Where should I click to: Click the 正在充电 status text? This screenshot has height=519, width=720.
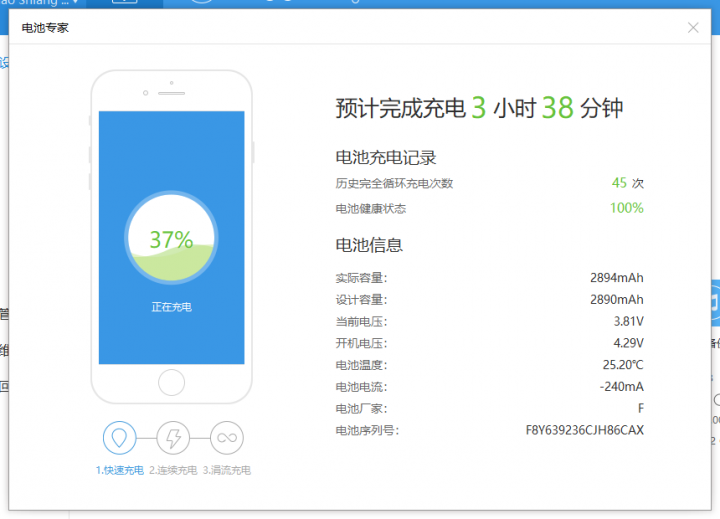pyautogui.click(x=171, y=307)
